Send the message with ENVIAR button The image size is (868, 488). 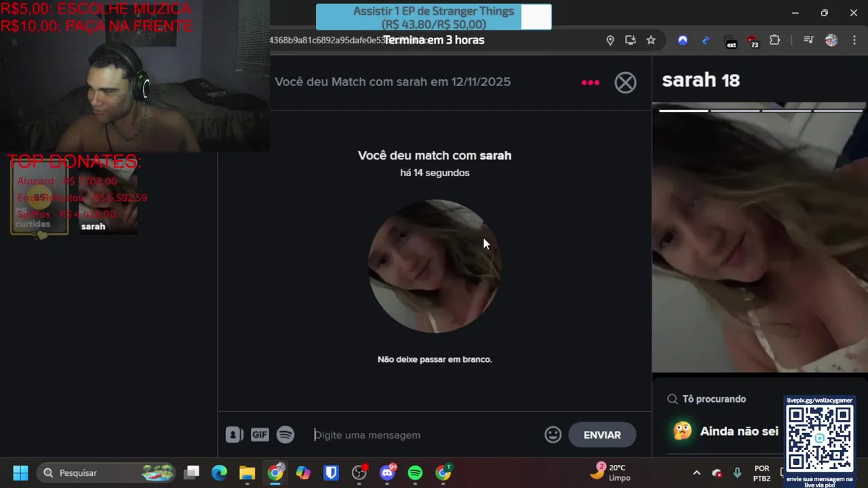click(602, 435)
